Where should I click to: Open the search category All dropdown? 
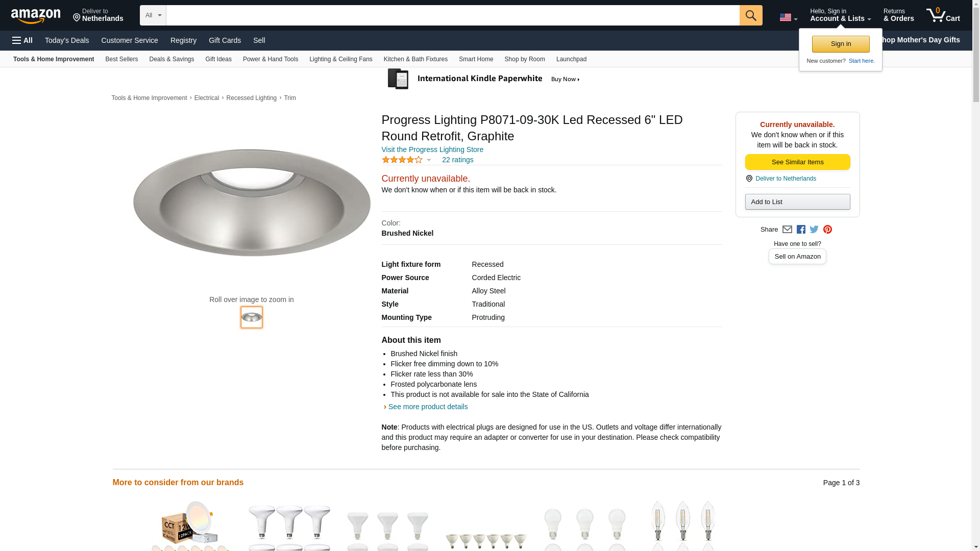pyautogui.click(x=153, y=15)
